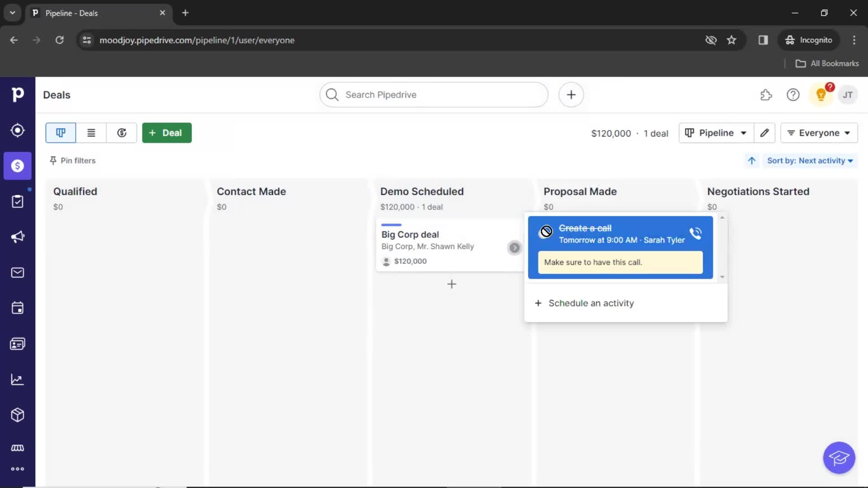Viewport: 868px width, 488px height.
Task: Bookmark this page with the star
Action: pos(731,40)
